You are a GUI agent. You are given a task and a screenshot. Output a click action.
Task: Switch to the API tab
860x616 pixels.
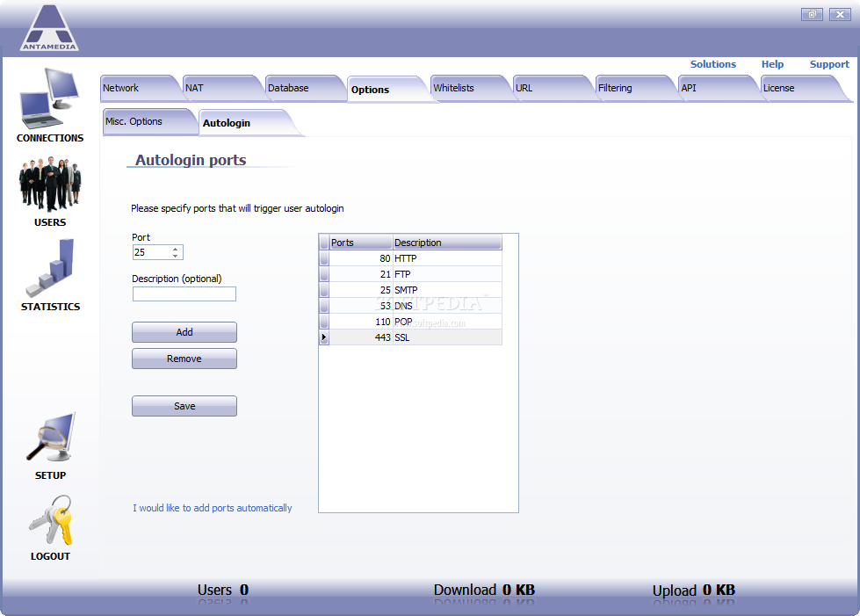coord(718,88)
